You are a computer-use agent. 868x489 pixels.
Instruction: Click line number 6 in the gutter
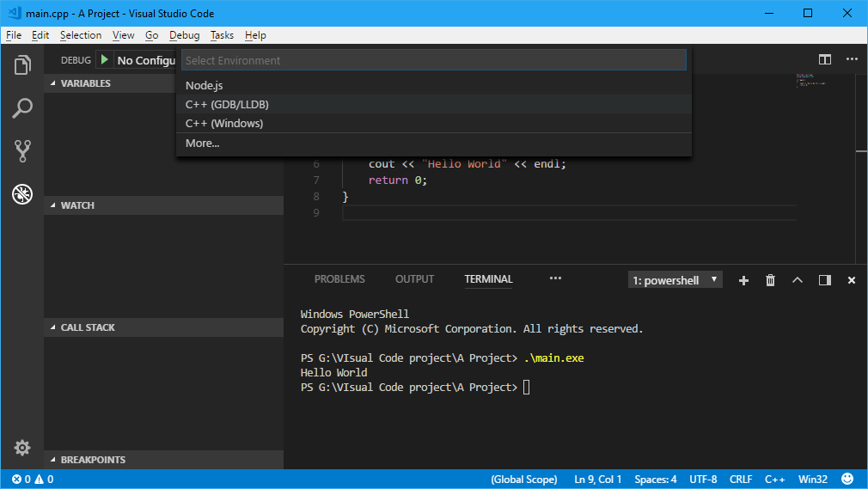(316, 164)
